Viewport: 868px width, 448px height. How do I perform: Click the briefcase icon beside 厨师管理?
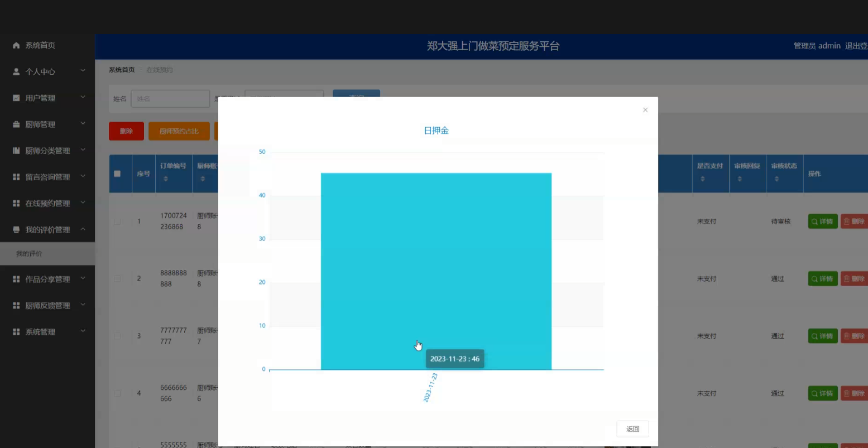click(x=16, y=124)
